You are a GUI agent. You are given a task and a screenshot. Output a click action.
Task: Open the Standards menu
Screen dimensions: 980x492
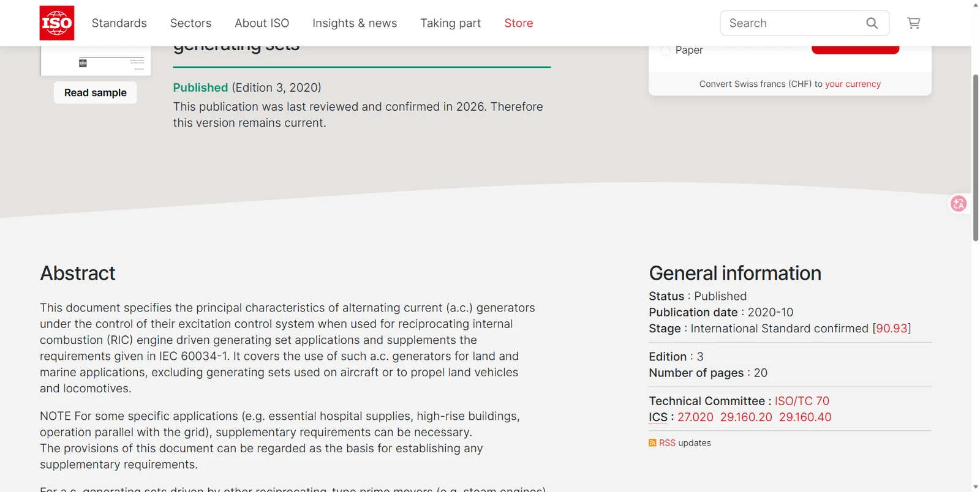click(119, 23)
